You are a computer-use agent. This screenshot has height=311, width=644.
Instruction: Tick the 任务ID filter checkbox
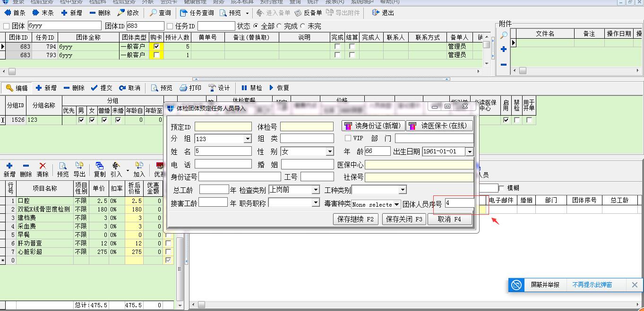click(170, 26)
